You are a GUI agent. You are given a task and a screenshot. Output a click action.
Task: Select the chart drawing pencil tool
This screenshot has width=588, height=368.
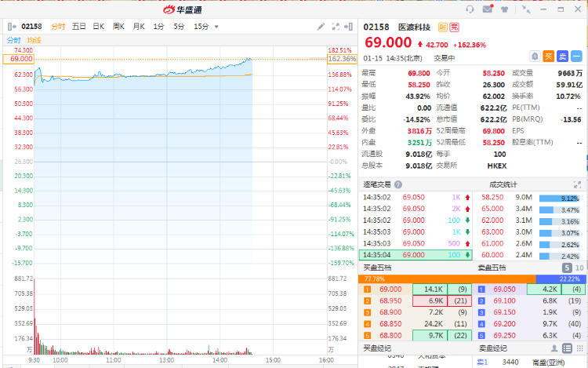321,27
